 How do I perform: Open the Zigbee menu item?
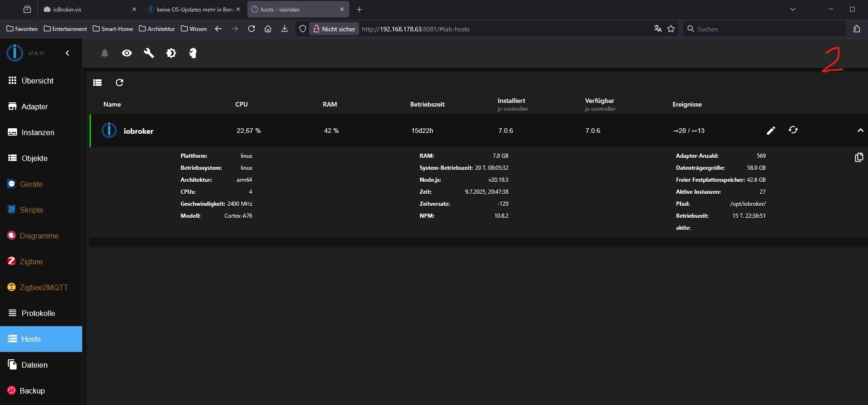point(41,262)
